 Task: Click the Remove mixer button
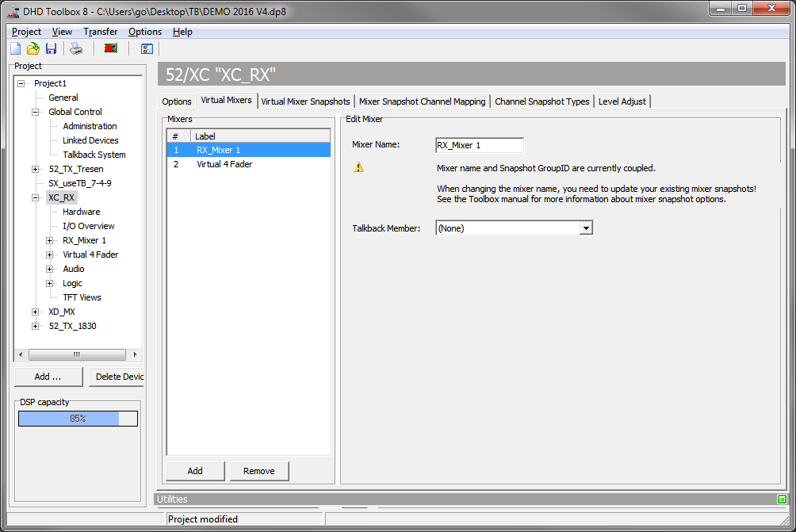coord(259,471)
